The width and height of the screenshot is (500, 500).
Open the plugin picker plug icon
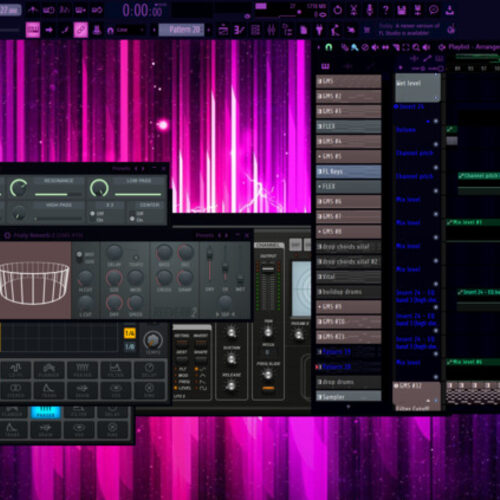coord(319,30)
